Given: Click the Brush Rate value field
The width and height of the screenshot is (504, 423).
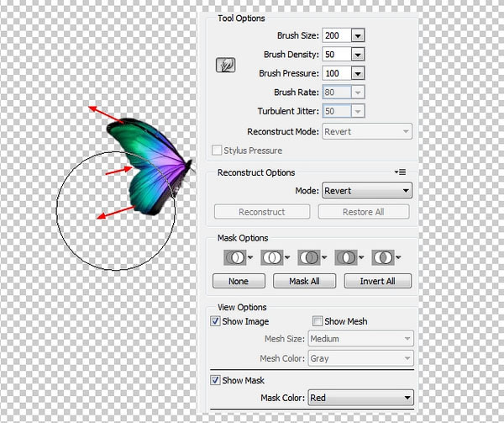Looking at the screenshot, I should click(x=337, y=93).
